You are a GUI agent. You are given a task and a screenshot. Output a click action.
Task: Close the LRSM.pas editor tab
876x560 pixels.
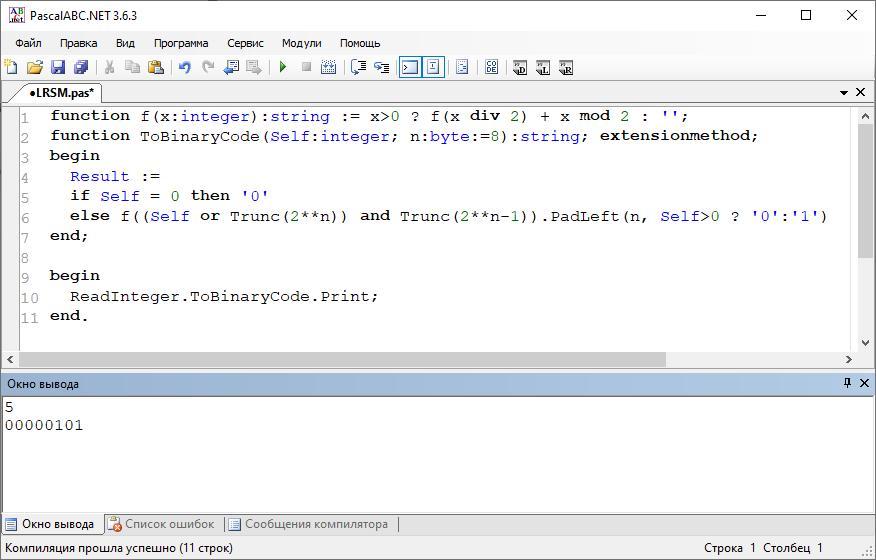pos(860,92)
